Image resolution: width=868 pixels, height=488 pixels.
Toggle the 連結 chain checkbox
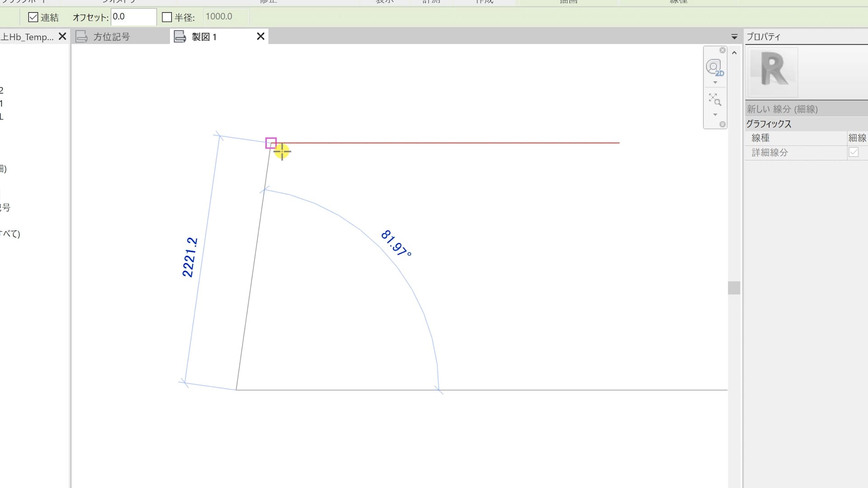33,18
